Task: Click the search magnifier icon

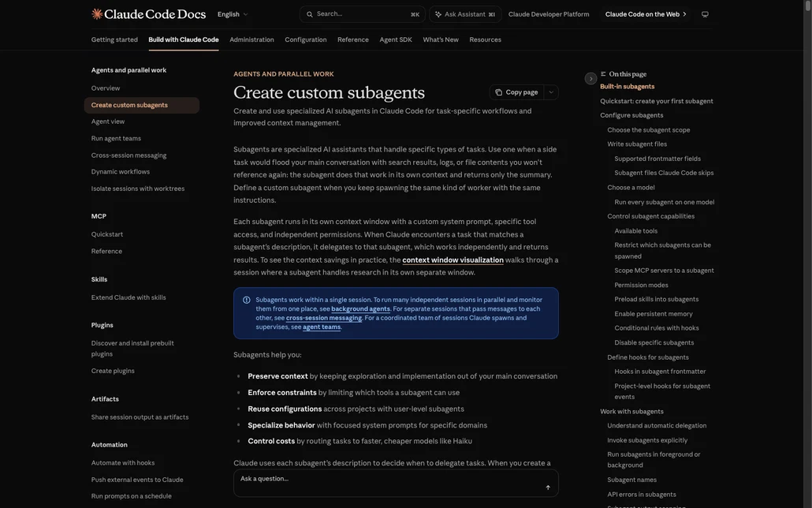Action: coord(310,14)
